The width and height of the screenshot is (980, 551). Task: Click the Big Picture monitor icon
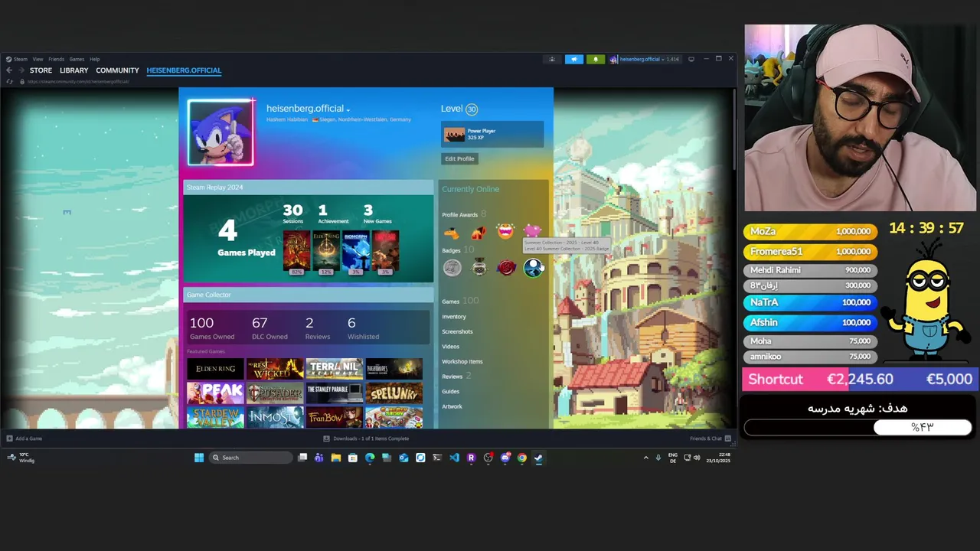(x=691, y=59)
